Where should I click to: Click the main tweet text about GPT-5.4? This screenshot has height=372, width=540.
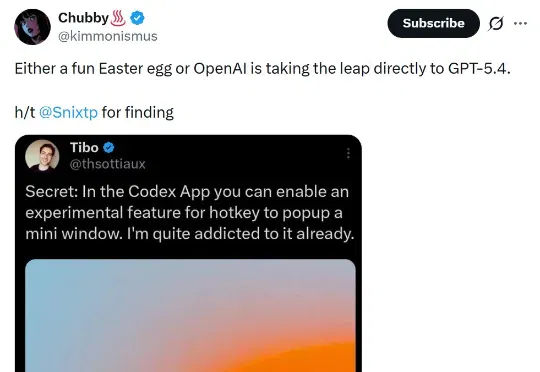262,69
